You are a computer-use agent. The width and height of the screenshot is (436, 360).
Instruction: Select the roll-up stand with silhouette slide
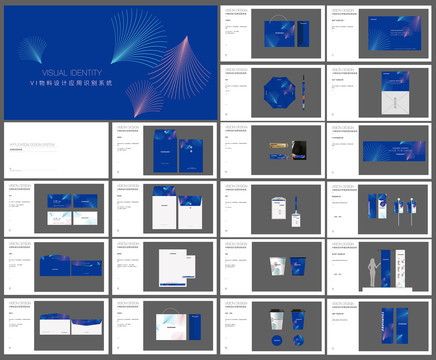coord(379,267)
